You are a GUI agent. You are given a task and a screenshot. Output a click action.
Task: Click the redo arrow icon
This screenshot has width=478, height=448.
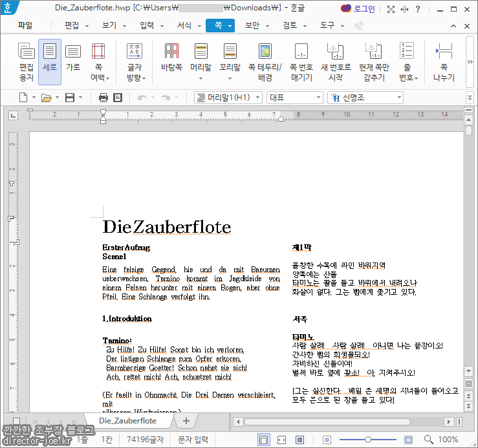tap(166, 98)
